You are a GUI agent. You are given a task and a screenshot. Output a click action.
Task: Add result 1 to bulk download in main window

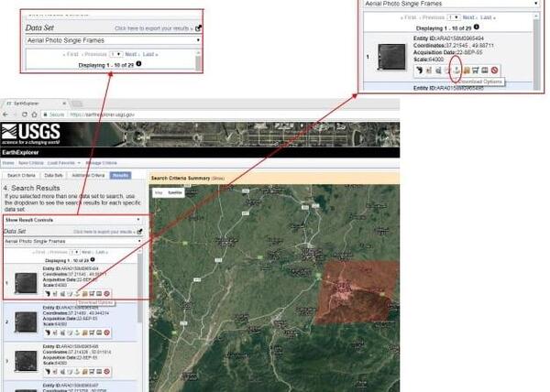84,294
